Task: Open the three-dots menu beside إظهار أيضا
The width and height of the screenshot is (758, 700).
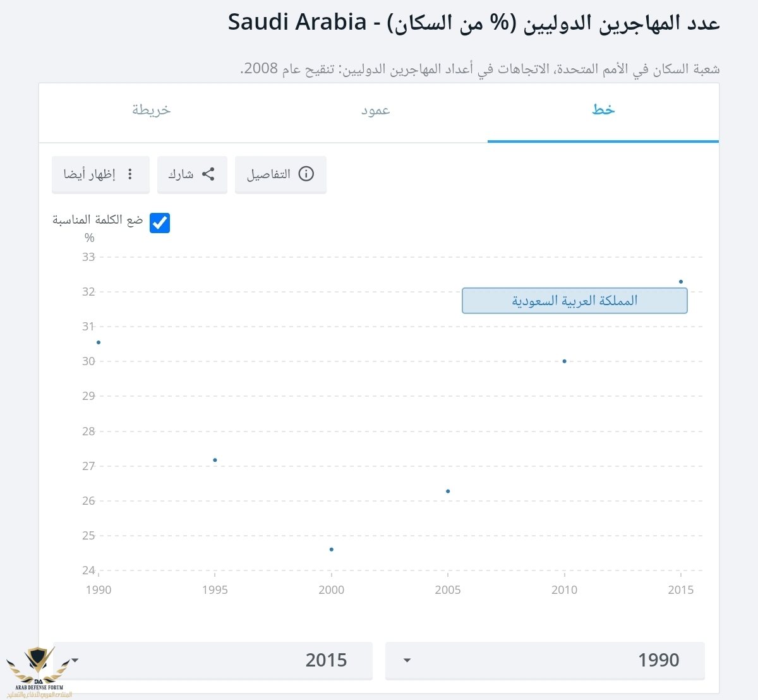Action: tap(130, 174)
